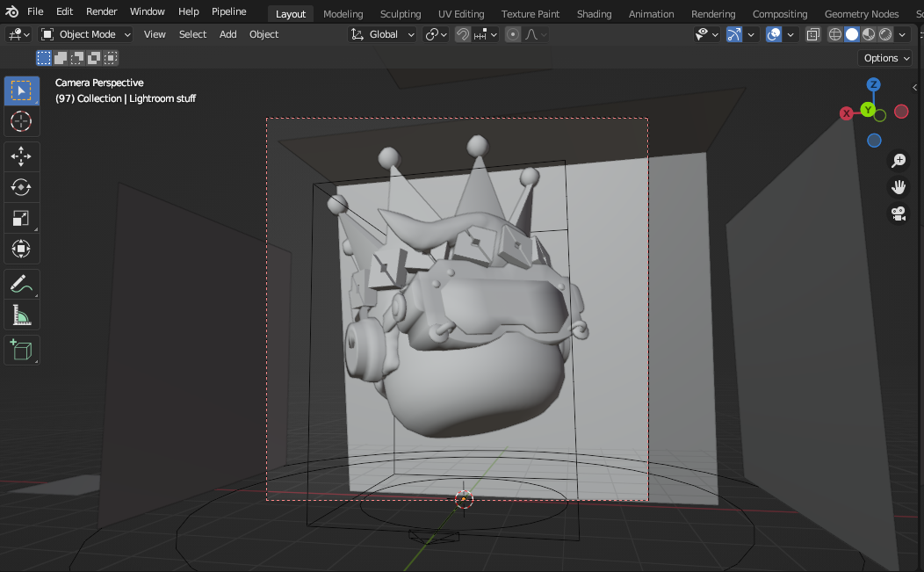924x572 pixels.
Task: Activate the Add Cube tool
Action: 21,349
